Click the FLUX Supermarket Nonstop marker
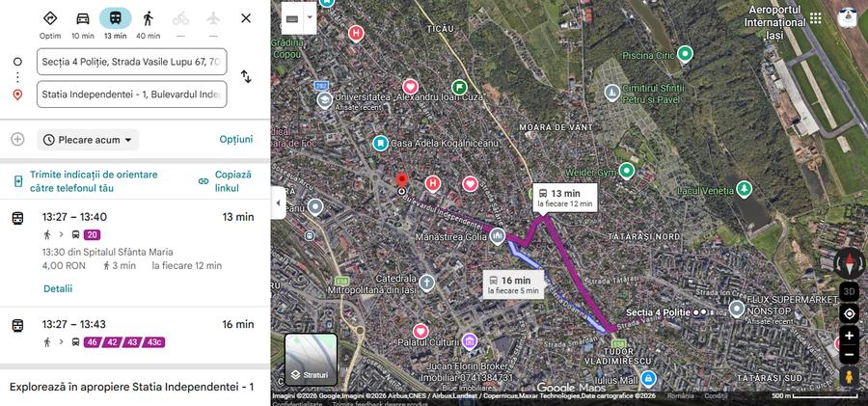Viewport: 868px width, 406px height. click(x=736, y=309)
